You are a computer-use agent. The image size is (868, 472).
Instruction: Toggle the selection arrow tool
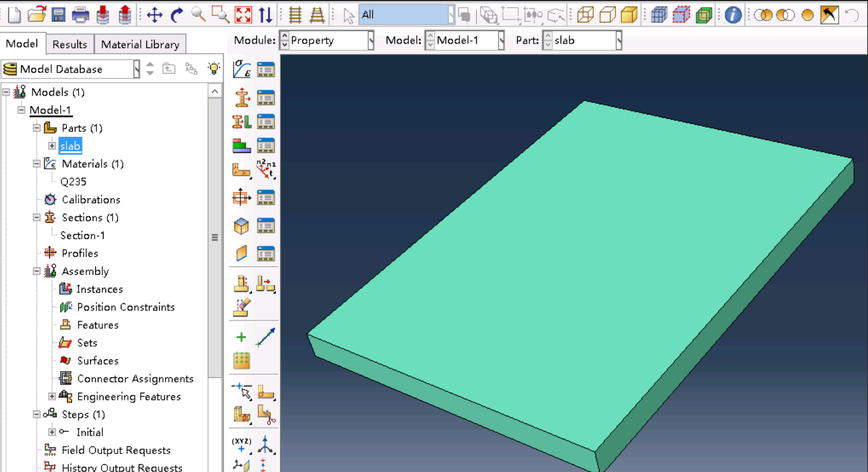click(x=348, y=15)
